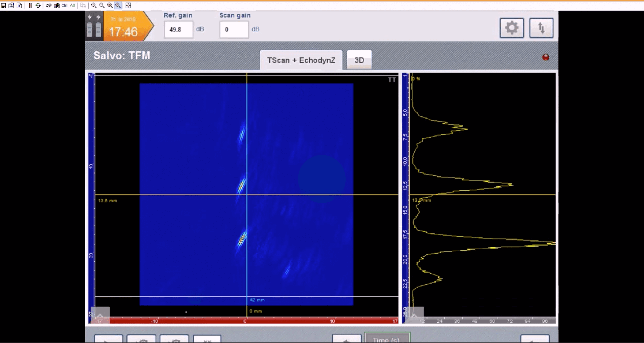Click the Refresh icon in the toolbar
The image size is (644, 343).
pyautogui.click(x=38, y=6)
